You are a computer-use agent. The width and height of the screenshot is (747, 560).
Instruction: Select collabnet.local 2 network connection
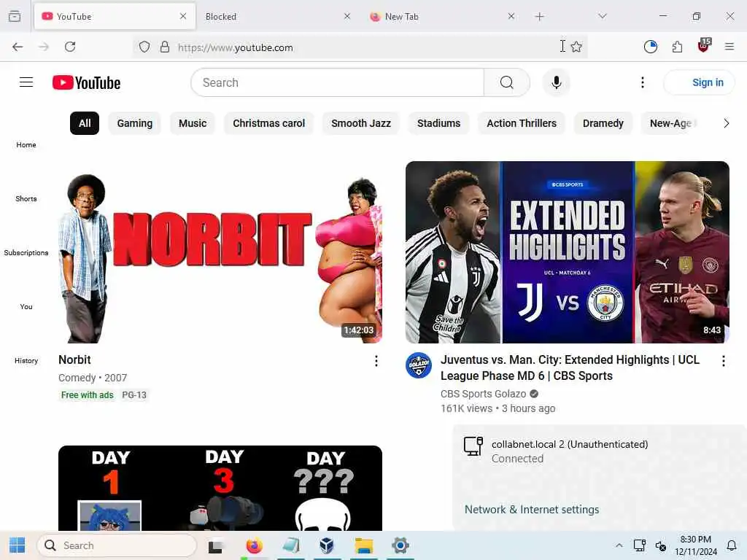click(600, 451)
